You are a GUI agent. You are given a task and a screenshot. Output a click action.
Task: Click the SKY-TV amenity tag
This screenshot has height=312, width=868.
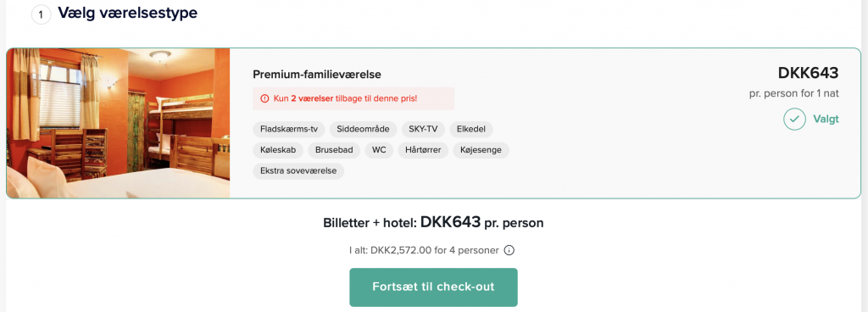pos(424,130)
